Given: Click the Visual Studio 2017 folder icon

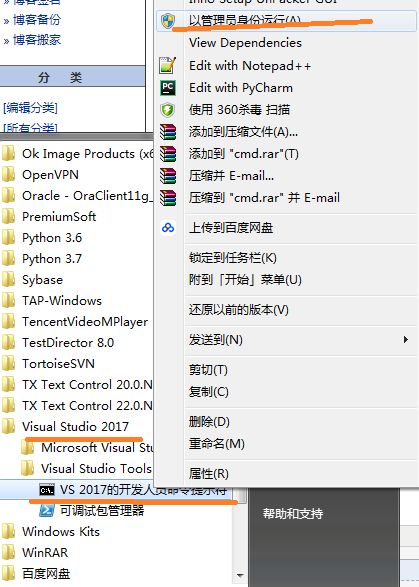Looking at the screenshot, I should pyautogui.click(x=8, y=426).
